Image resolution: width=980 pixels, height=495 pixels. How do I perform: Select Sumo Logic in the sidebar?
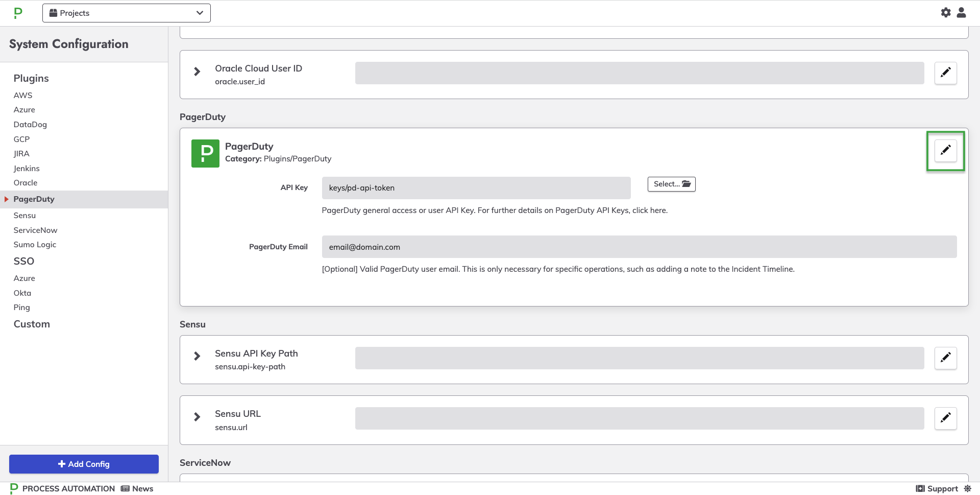point(35,245)
